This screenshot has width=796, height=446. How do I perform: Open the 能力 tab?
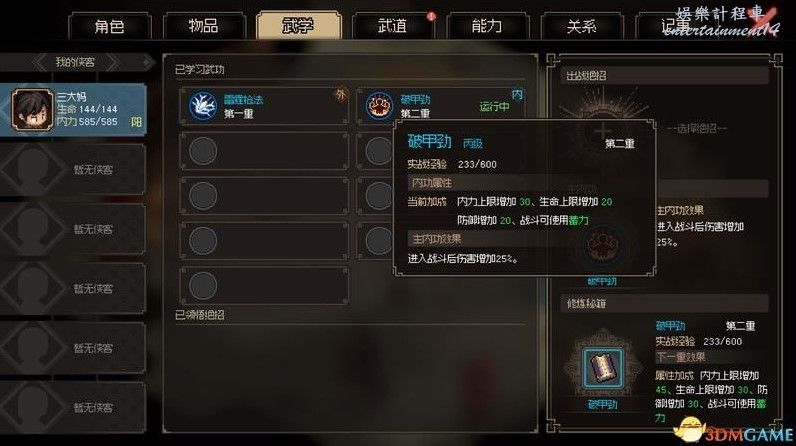[487, 25]
